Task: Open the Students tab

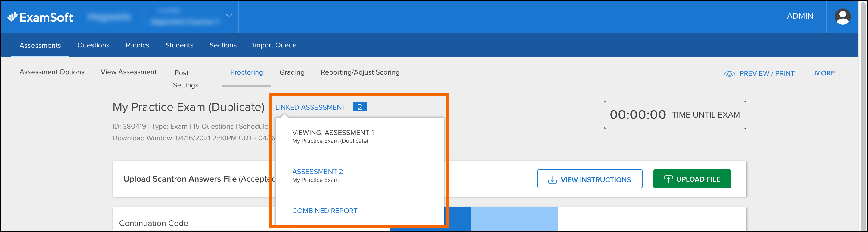Action: click(x=179, y=45)
